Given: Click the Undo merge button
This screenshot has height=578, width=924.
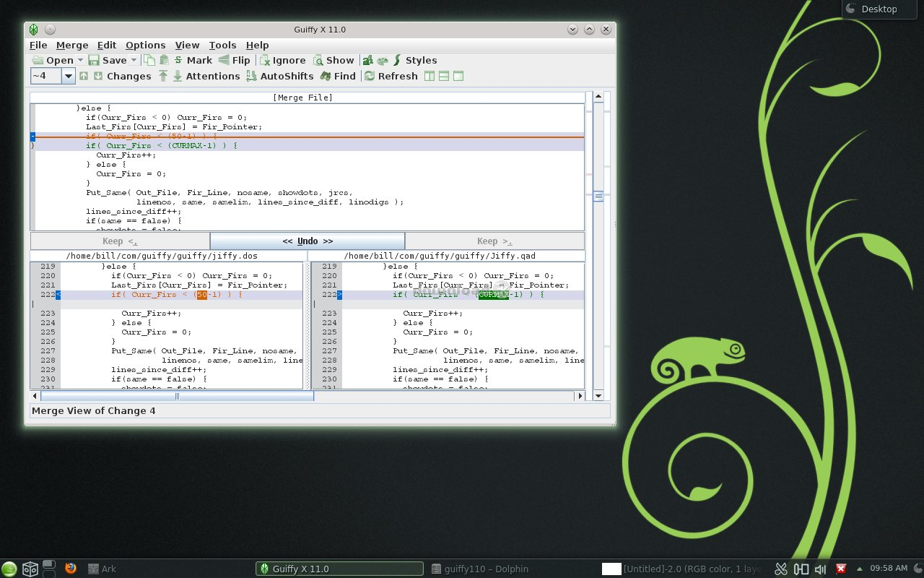Looking at the screenshot, I should click(308, 241).
